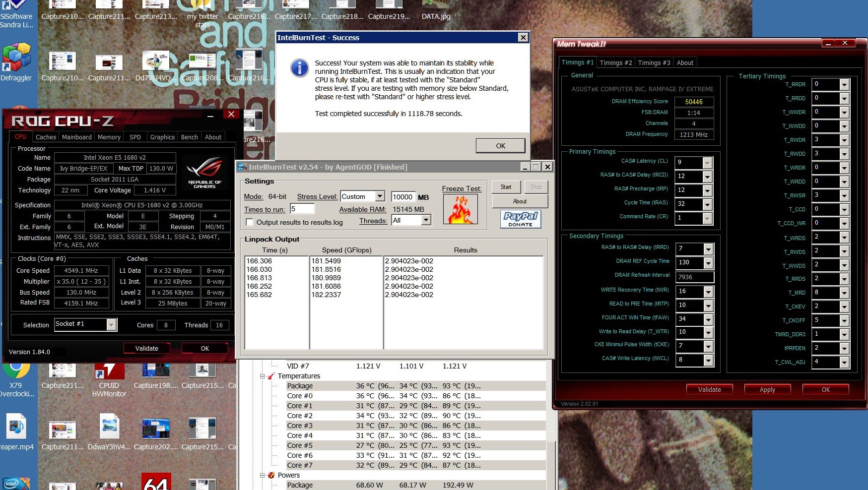The width and height of the screenshot is (868, 490).
Task: Switch to Timings #2 tab
Action: coord(615,62)
